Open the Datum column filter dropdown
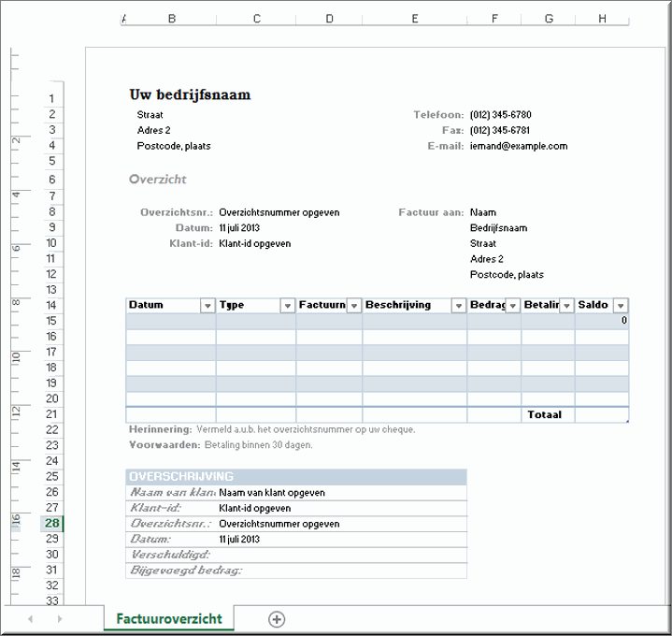 pos(207,306)
